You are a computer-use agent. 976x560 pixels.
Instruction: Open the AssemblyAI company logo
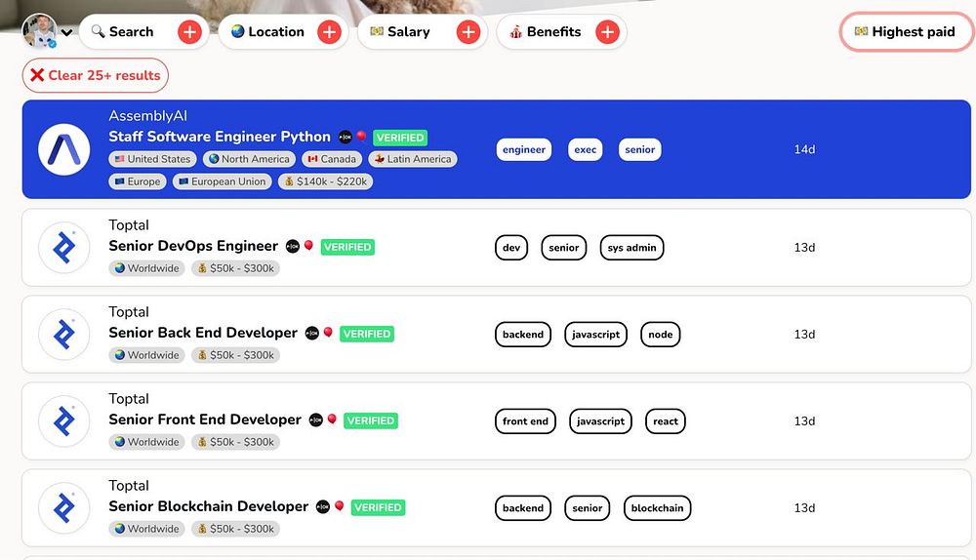click(64, 149)
